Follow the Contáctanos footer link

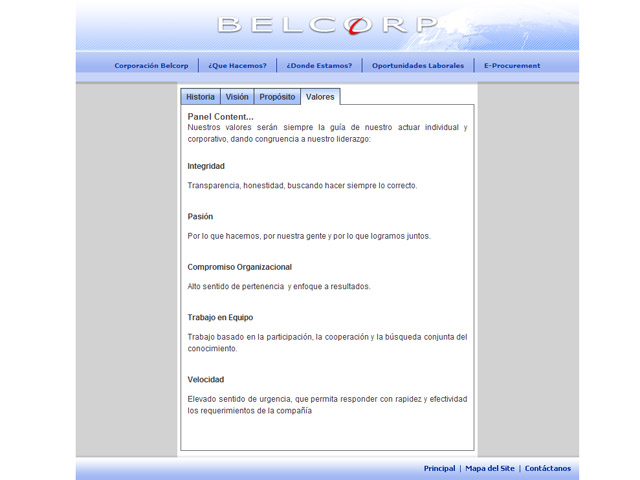[548, 468]
